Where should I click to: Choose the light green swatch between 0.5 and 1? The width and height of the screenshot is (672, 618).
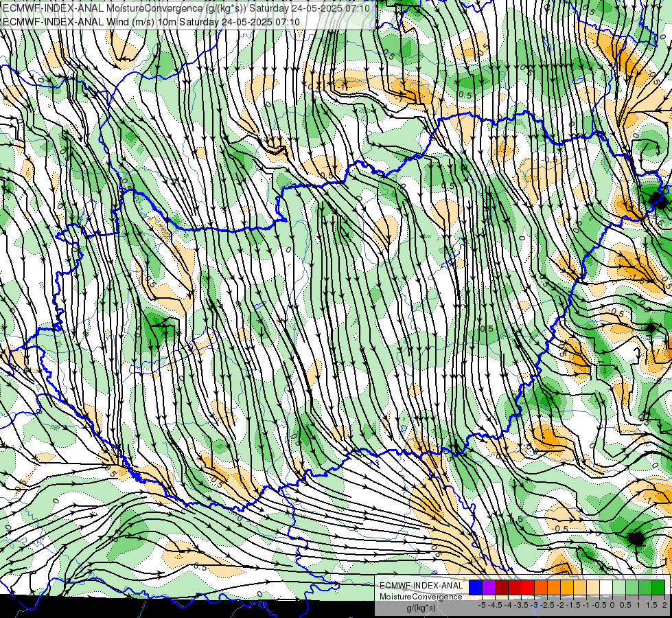(632, 587)
